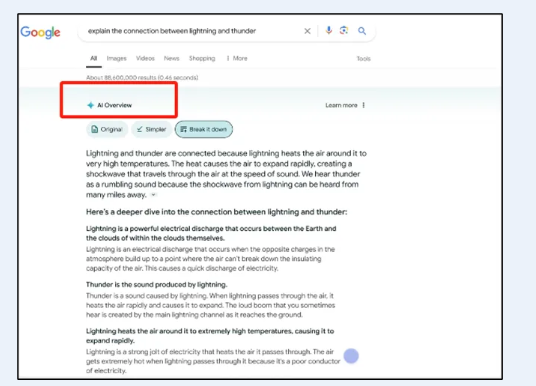Click the 'AI Overview' label
536x386 pixels.
(115, 105)
